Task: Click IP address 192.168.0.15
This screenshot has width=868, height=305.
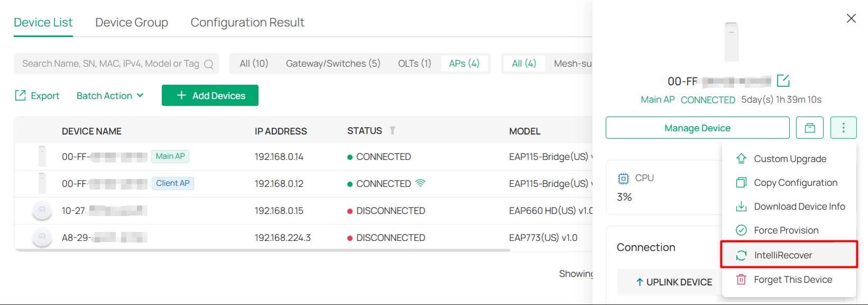Action: 279,211
